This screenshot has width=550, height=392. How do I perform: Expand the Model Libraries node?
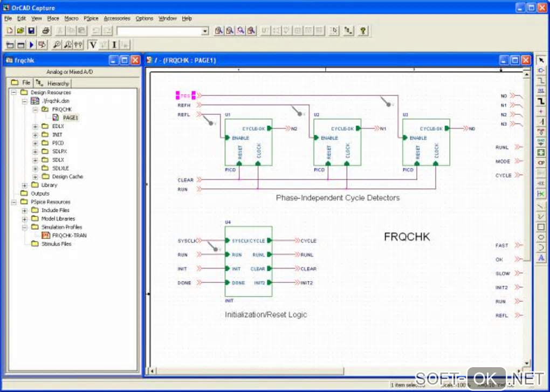pos(25,219)
